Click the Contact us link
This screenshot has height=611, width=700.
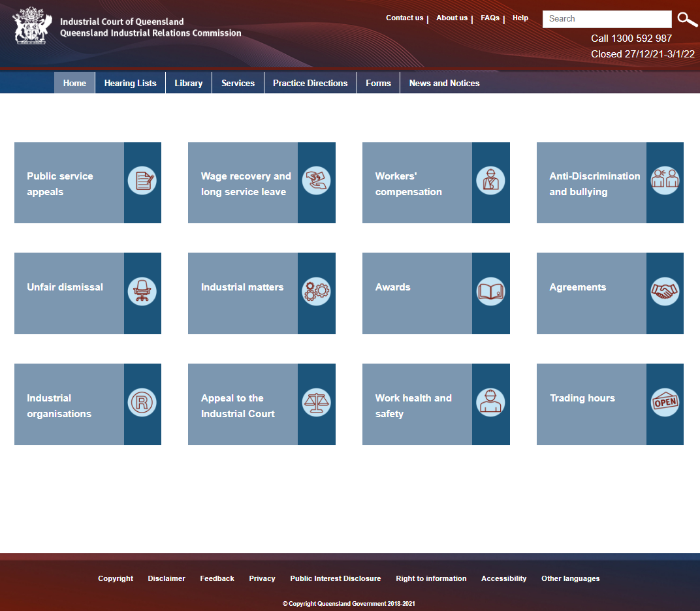point(404,18)
